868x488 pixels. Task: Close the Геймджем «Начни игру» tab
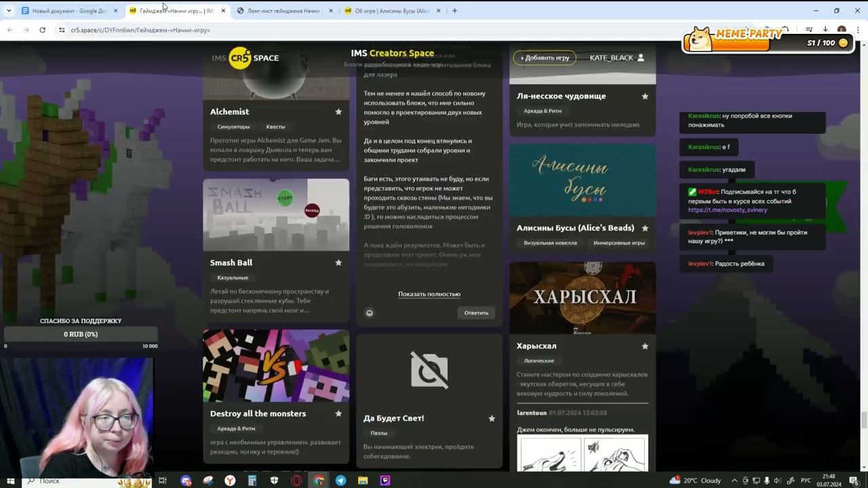[223, 11]
